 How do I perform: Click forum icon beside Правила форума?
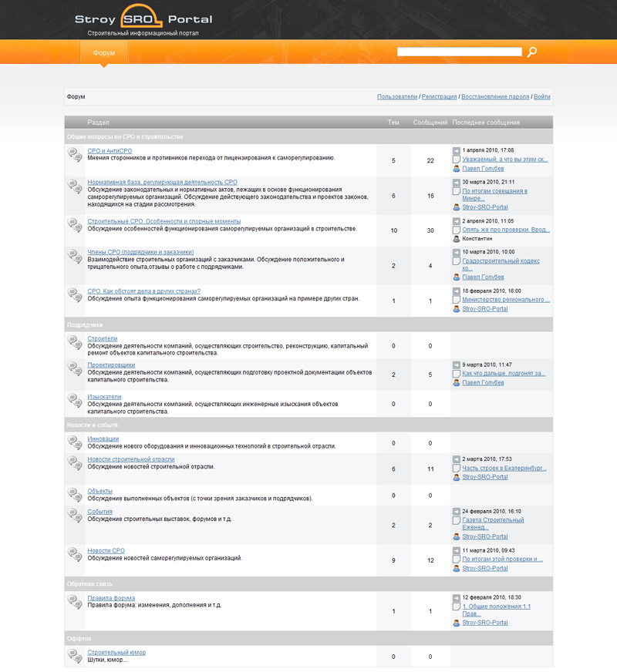tap(74, 602)
